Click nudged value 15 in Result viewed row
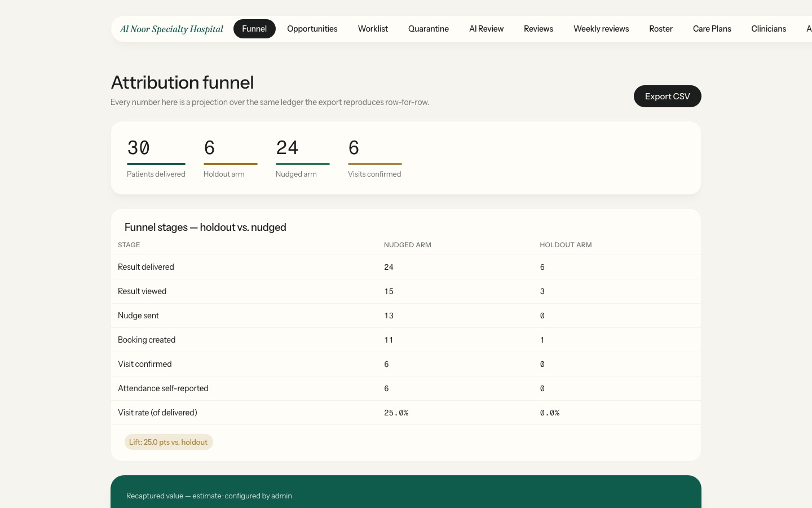Viewport: 812px width, 508px height. click(x=389, y=291)
